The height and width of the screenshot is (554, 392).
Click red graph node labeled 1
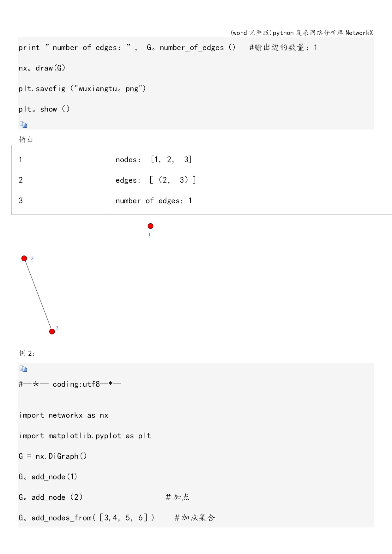[x=151, y=226]
